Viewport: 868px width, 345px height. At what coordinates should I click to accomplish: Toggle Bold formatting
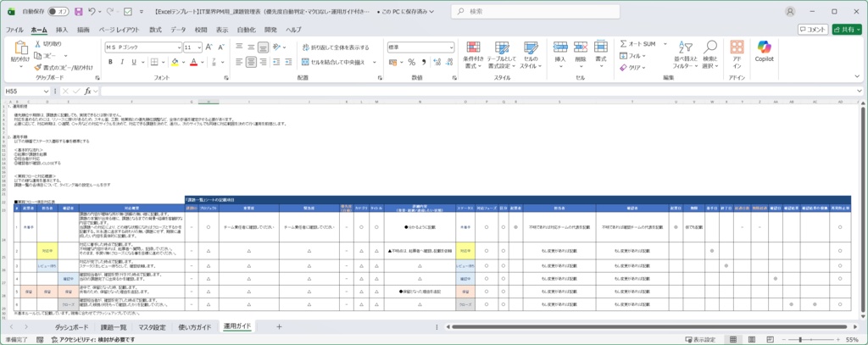(111, 62)
